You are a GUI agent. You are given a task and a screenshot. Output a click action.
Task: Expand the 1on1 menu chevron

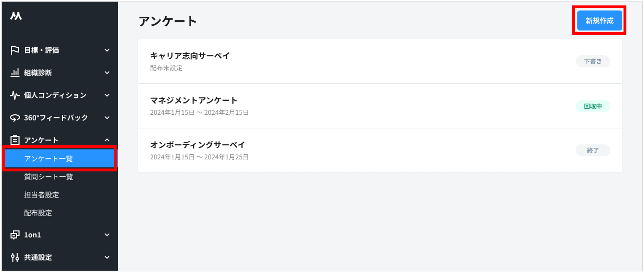point(107,235)
